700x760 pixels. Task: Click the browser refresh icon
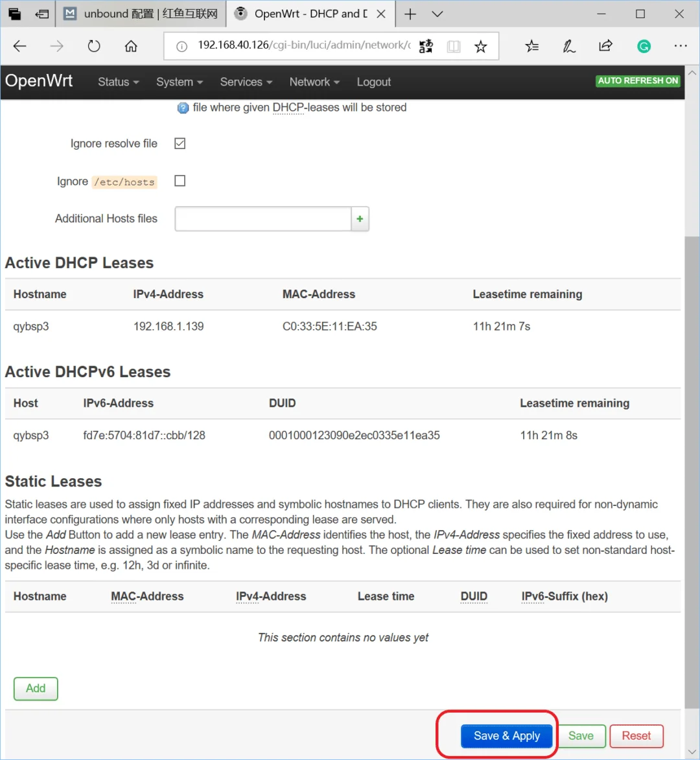94,46
